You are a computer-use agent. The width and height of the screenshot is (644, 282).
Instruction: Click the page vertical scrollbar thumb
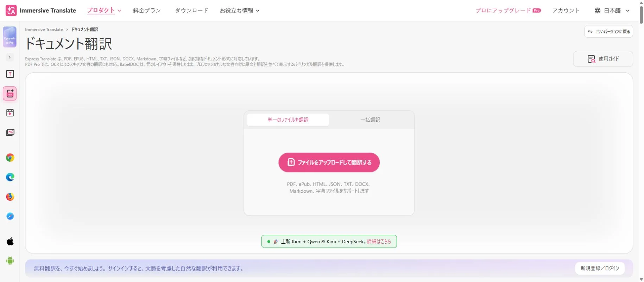pos(641,14)
